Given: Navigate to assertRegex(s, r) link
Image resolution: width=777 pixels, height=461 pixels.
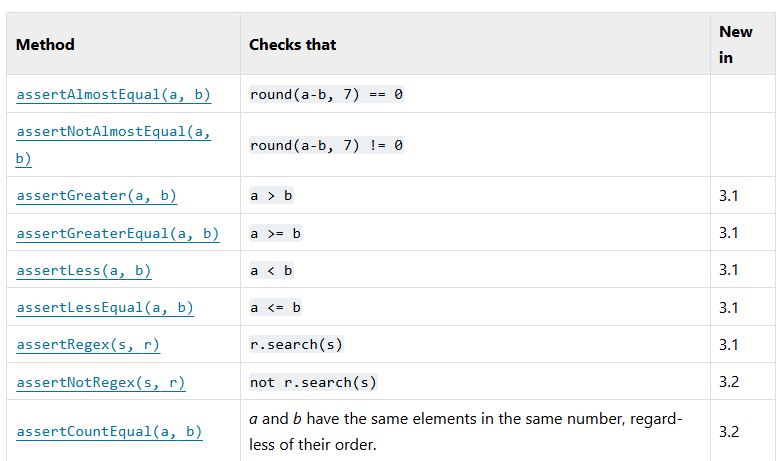Looking at the screenshot, I should [88, 345].
